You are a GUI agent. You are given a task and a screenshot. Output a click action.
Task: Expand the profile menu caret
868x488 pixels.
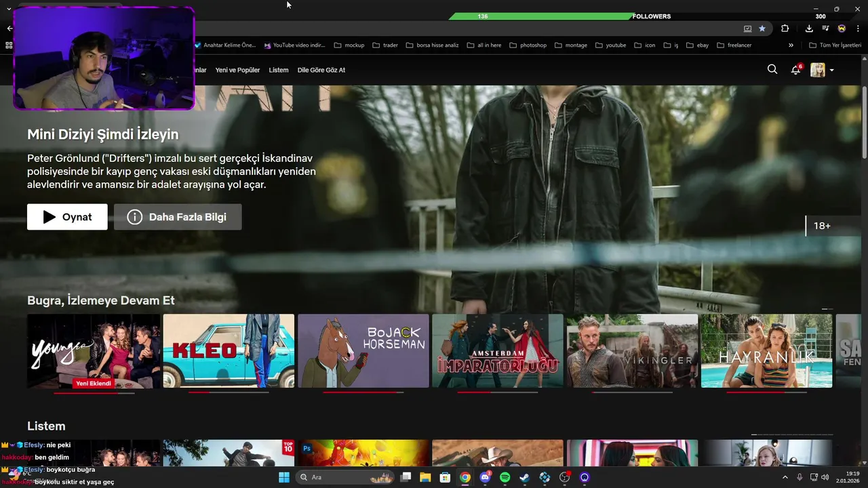[832, 70]
